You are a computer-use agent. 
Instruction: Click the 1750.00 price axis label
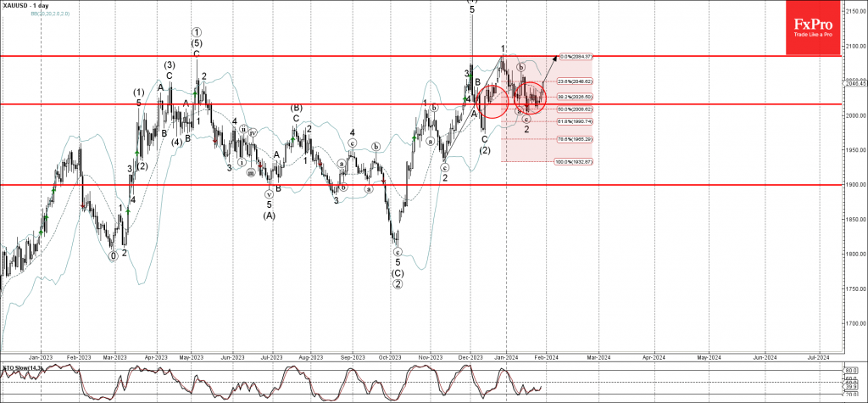856,288
